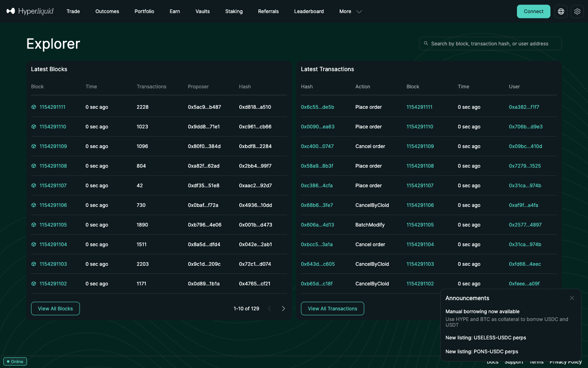
Task: Select proposer 0x5ac9...b487 cell
Action: point(204,107)
